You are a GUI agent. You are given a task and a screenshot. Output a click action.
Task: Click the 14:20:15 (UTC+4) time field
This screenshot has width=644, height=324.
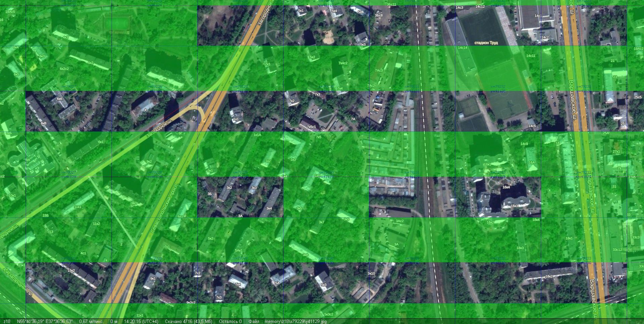click(141, 321)
